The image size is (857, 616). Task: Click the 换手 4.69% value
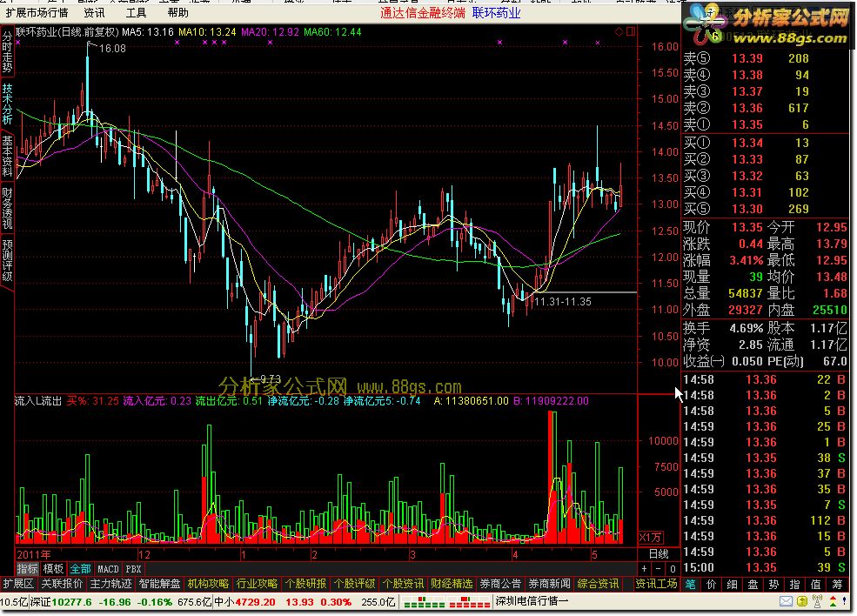746,329
